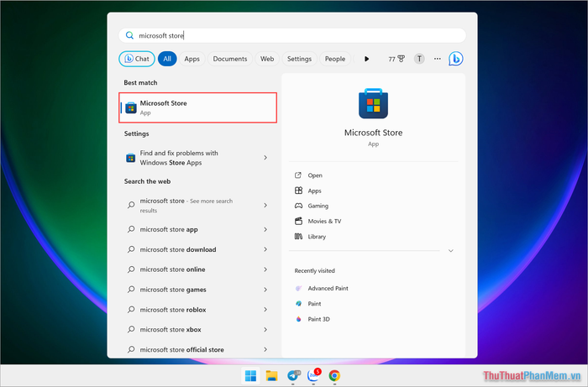Click the Movies & TV clapperboard icon

tap(298, 221)
